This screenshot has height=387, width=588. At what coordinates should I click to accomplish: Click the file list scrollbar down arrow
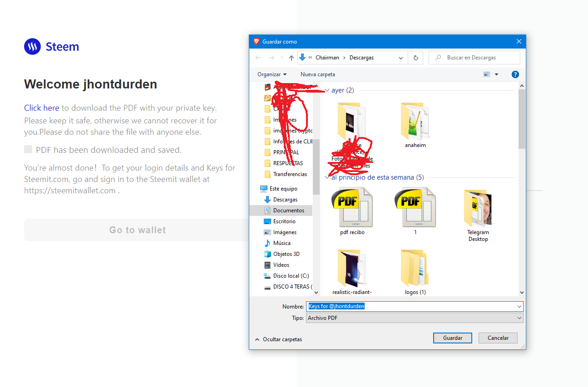pyautogui.click(x=522, y=293)
